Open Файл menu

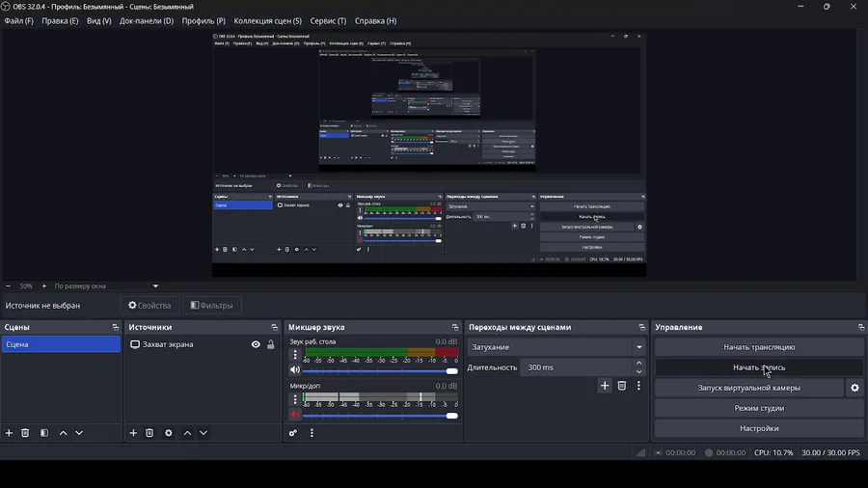click(19, 21)
